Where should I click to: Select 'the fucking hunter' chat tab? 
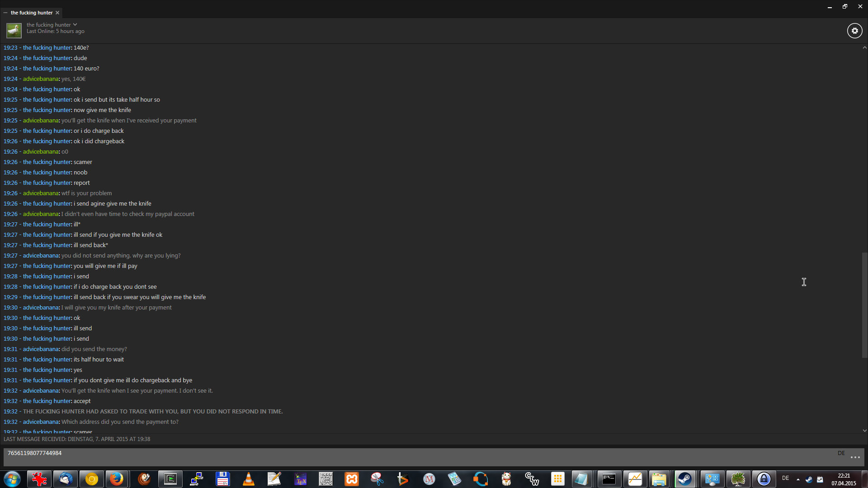click(31, 13)
